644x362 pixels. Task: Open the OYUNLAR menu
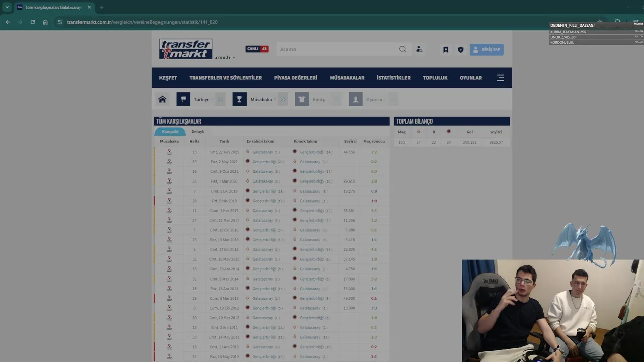pyautogui.click(x=471, y=78)
